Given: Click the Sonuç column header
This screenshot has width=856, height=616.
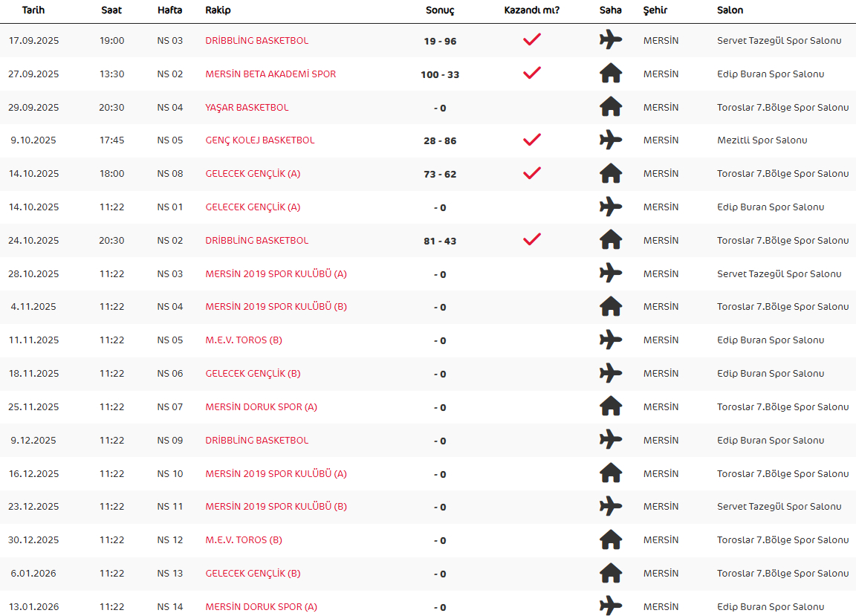Looking at the screenshot, I should [x=440, y=10].
